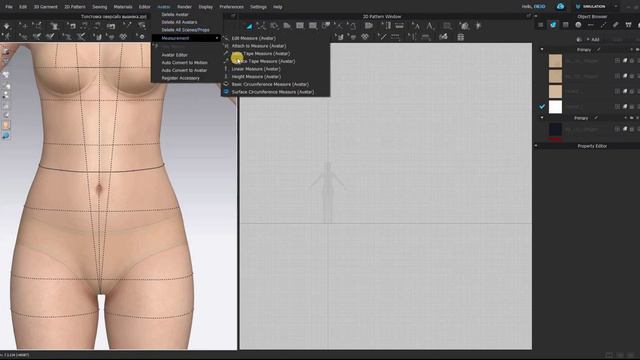Click the apply-to-pattern icon on white fabric row
640x360 pixels.
tap(624, 107)
